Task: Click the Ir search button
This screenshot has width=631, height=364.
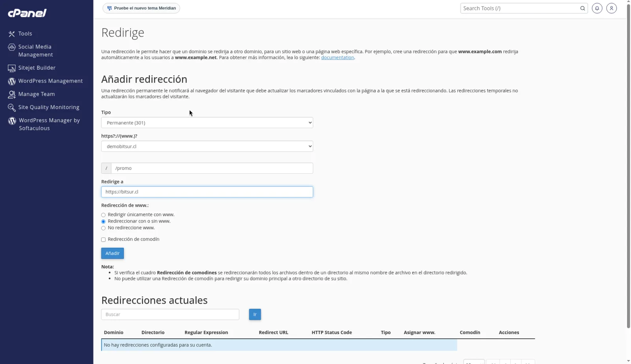Action: point(255,314)
